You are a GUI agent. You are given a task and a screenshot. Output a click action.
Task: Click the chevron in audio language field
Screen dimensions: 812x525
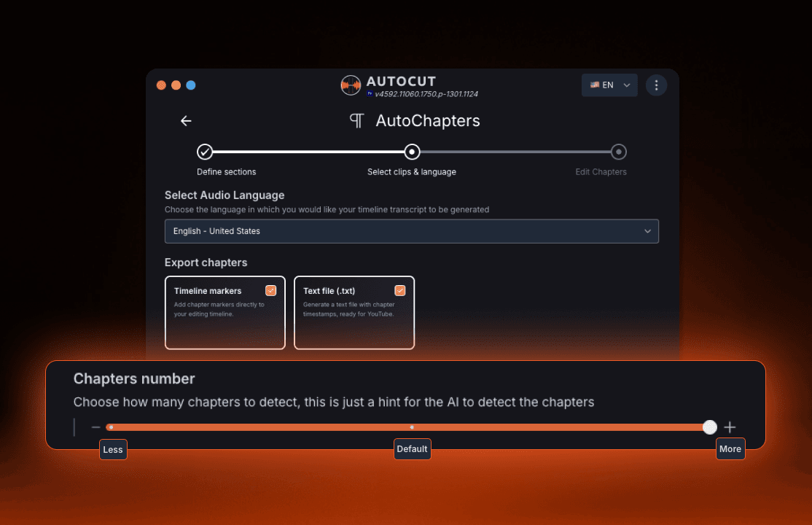click(647, 231)
